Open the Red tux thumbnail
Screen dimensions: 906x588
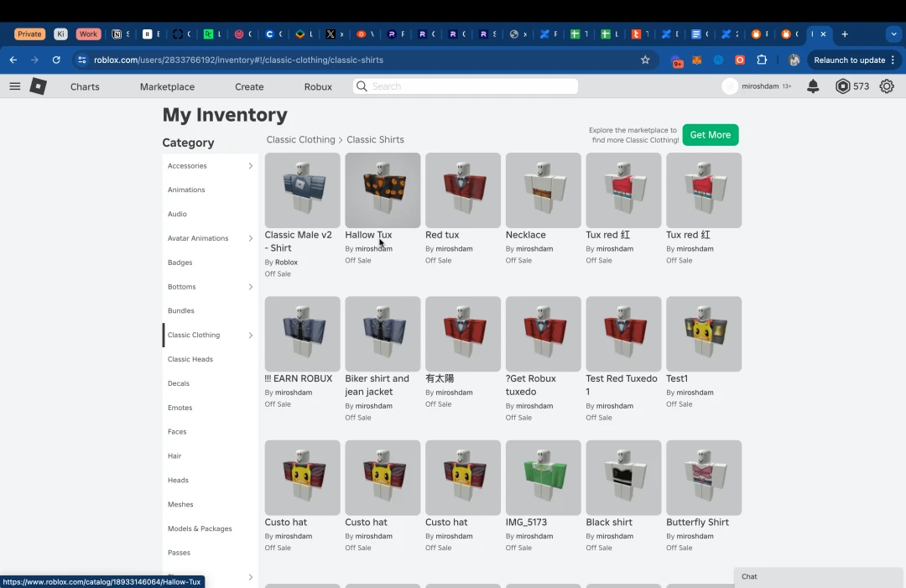coord(463,190)
